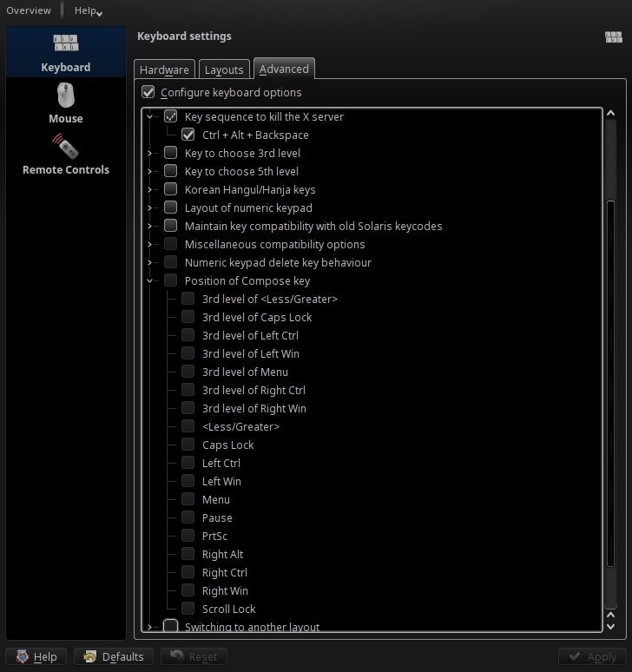The width and height of the screenshot is (632, 672).
Task: Go back to Overview
Action: point(29,10)
